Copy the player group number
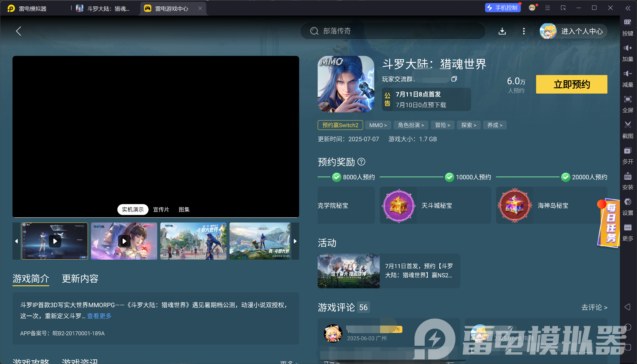Screen dimensions: 637x364 click(454, 79)
